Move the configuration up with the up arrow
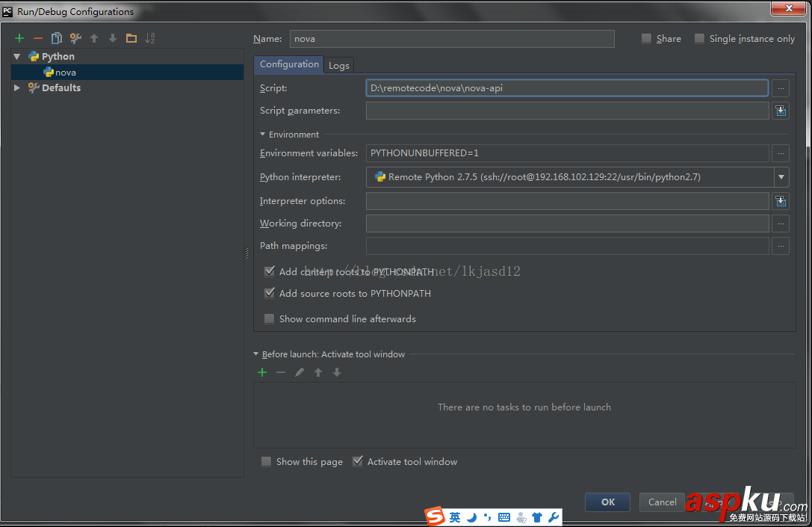The width and height of the screenshot is (812, 527). tap(93, 37)
